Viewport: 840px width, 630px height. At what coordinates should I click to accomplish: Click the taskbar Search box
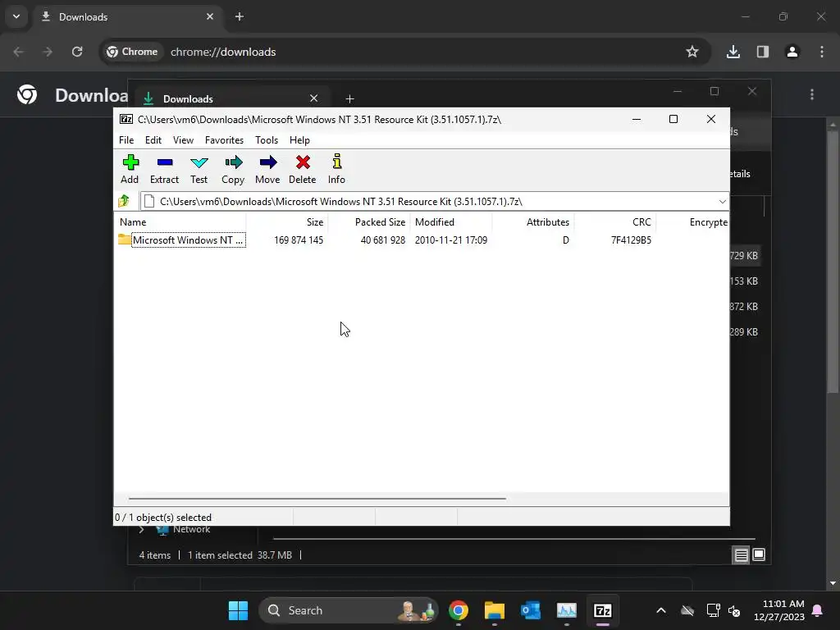pos(349,610)
